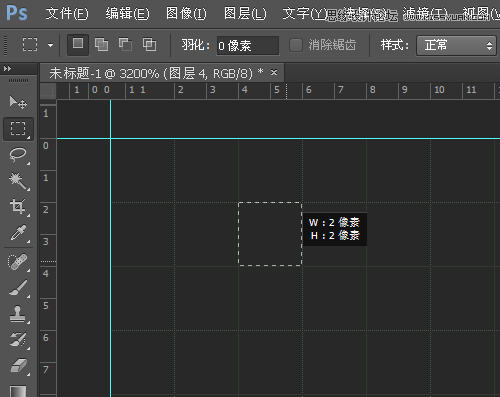Image resolution: width=500 pixels, height=397 pixels.
Task: Choose Add to Selection mode
Action: click(101, 44)
